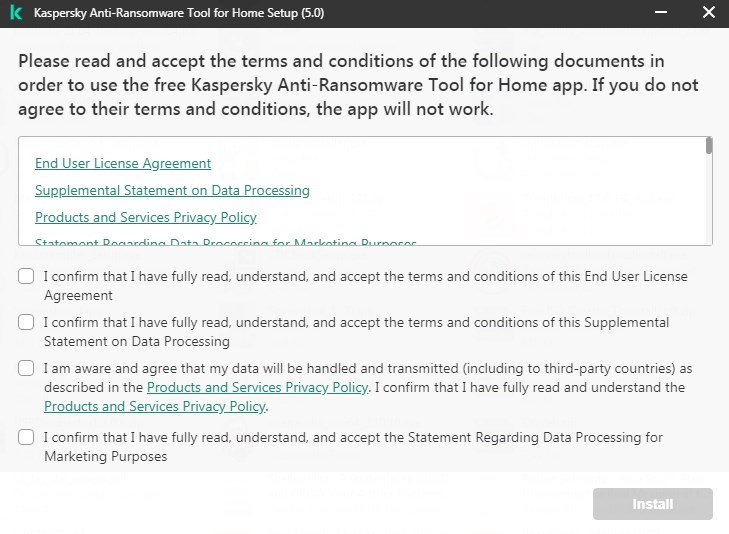This screenshot has height=534, width=729.
Task: Open Privacy Policy link following 'described in the'
Action: [257, 387]
